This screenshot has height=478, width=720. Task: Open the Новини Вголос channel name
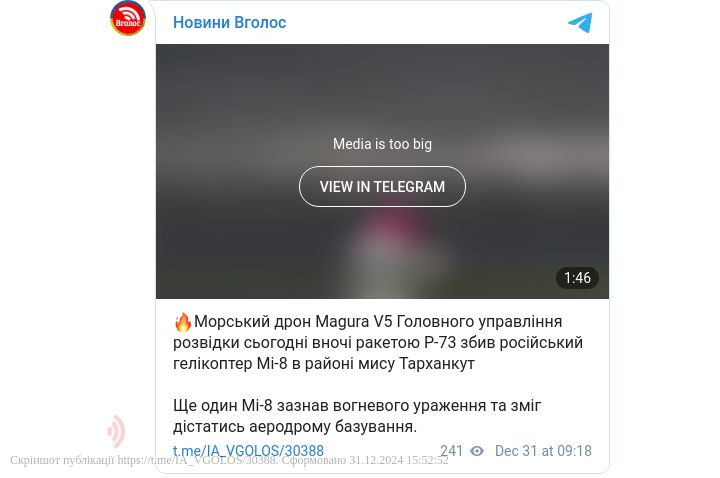click(230, 22)
